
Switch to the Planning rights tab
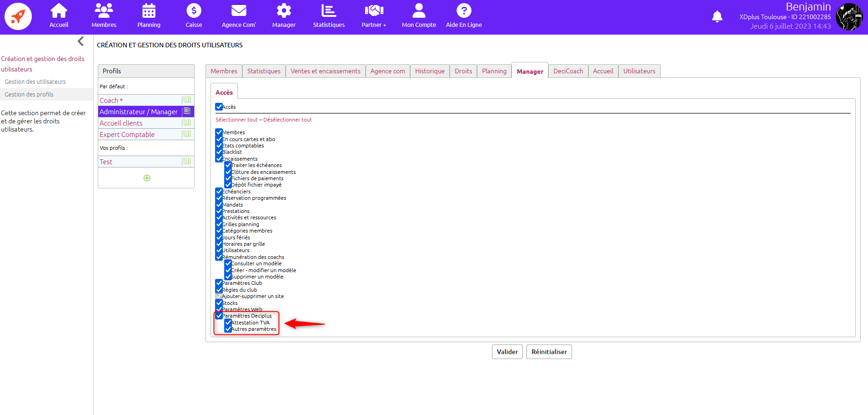(x=494, y=71)
